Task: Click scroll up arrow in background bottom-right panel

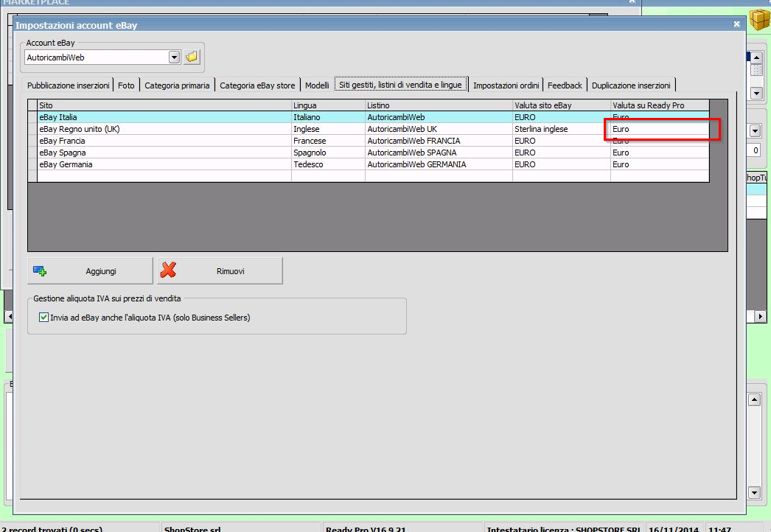Action: click(754, 399)
